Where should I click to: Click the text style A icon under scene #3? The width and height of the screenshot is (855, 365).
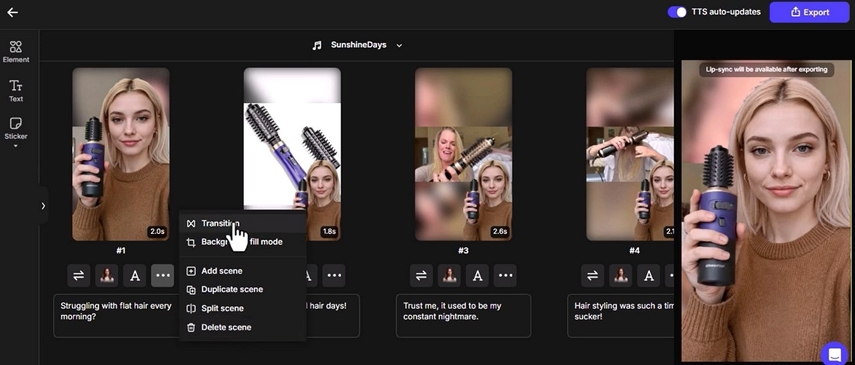pyautogui.click(x=477, y=276)
